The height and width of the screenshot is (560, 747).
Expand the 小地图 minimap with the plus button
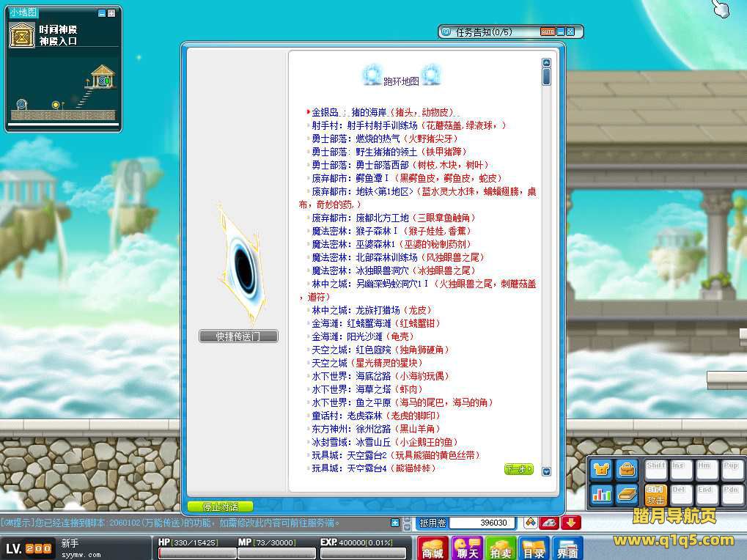111,13
